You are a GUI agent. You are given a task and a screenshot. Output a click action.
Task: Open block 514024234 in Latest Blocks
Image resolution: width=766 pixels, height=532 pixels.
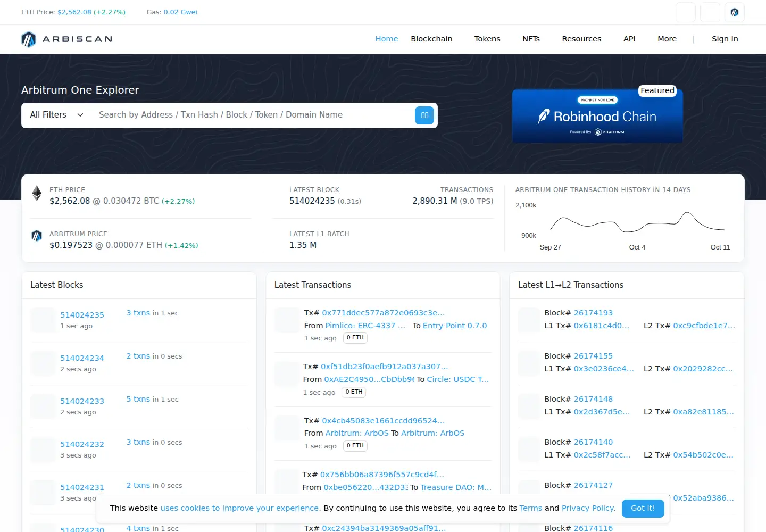click(82, 358)
